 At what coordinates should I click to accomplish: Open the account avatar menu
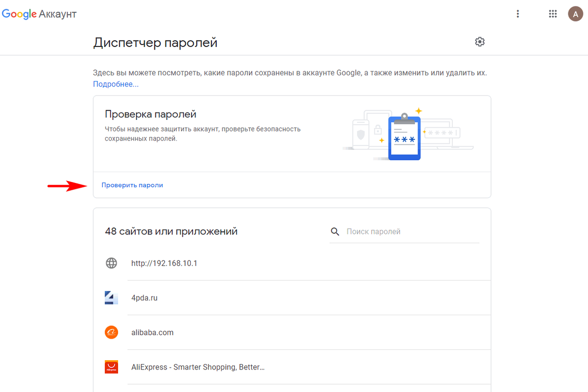[x=575, y=14]
